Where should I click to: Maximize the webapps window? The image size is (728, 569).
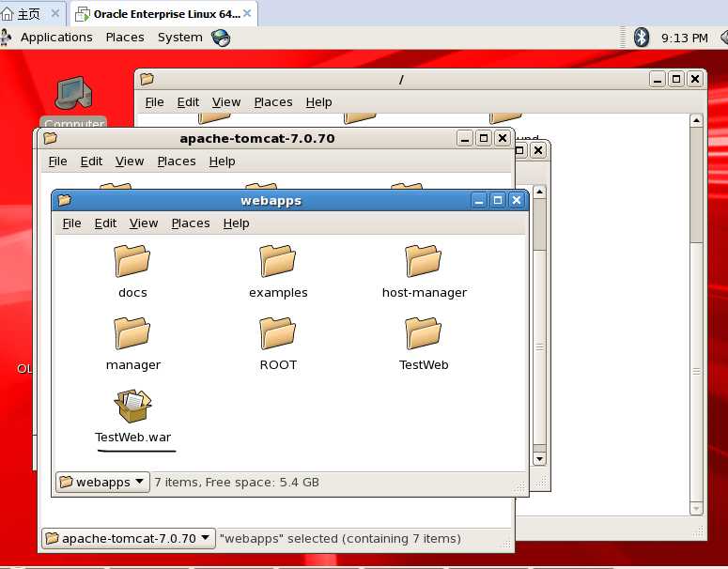(x=498, y=201)
